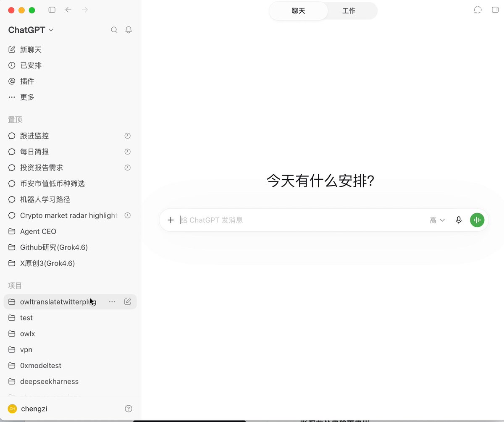Switch to the 工作 tab
504x422 pixels.
tap(349, 11)
